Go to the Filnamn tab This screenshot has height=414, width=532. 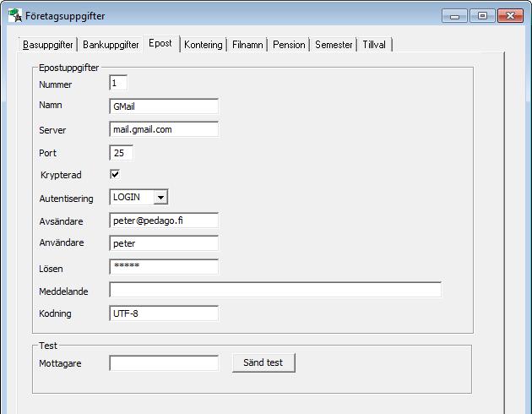[x=247, y=45]
